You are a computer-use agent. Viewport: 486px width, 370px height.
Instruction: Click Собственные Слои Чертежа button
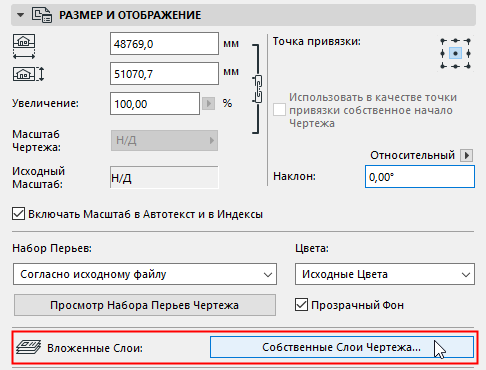[x=342, y=347]
